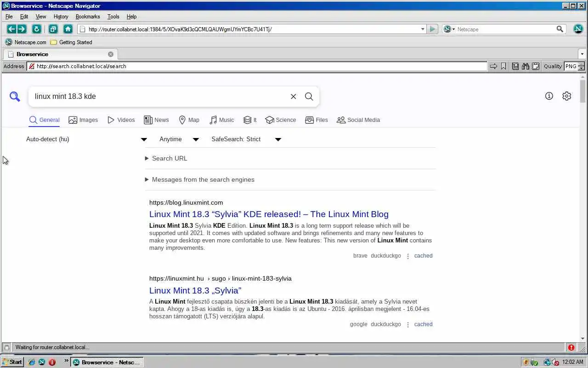Open more options for linuxmint.hu result
The width and height of the screenshot is (588, 368).
(x=407, y=325)
